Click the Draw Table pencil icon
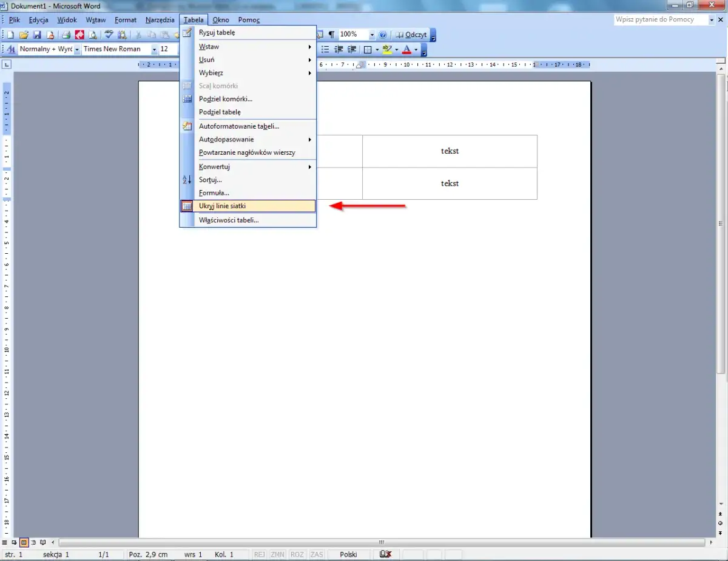Screen dimensions: 728x561 click(x=187, y=33)
